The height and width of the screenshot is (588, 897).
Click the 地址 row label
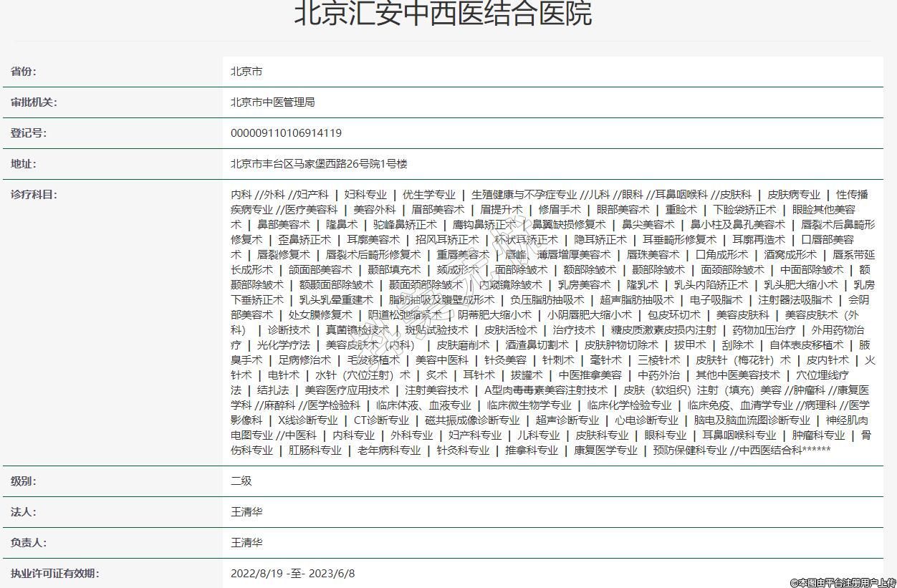click(x=24, y=164)
